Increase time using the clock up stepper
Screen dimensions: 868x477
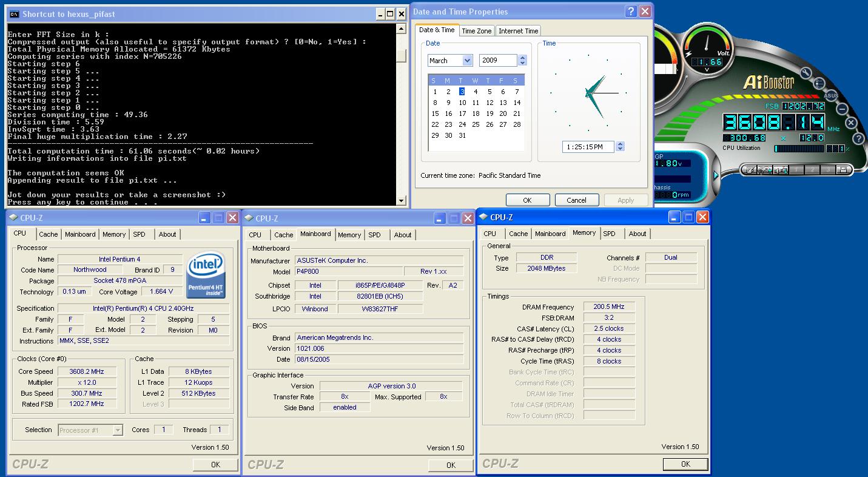tap(620, 144)
